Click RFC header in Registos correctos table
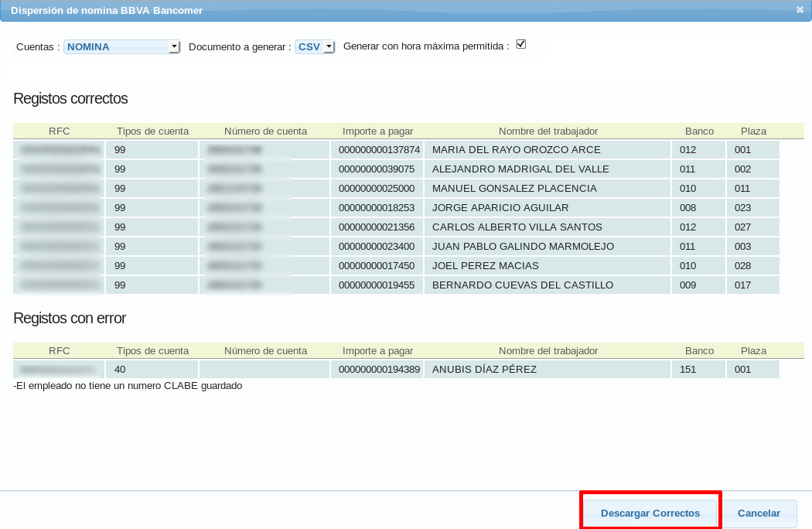This screenshot has width=812, height=529. [59, 131]
